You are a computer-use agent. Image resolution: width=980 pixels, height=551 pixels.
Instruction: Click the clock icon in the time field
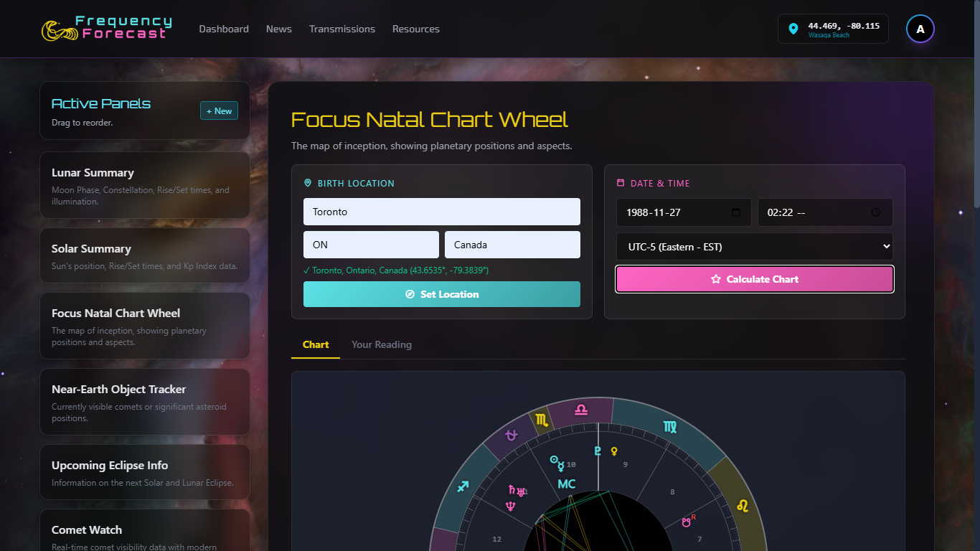[876, 212]
